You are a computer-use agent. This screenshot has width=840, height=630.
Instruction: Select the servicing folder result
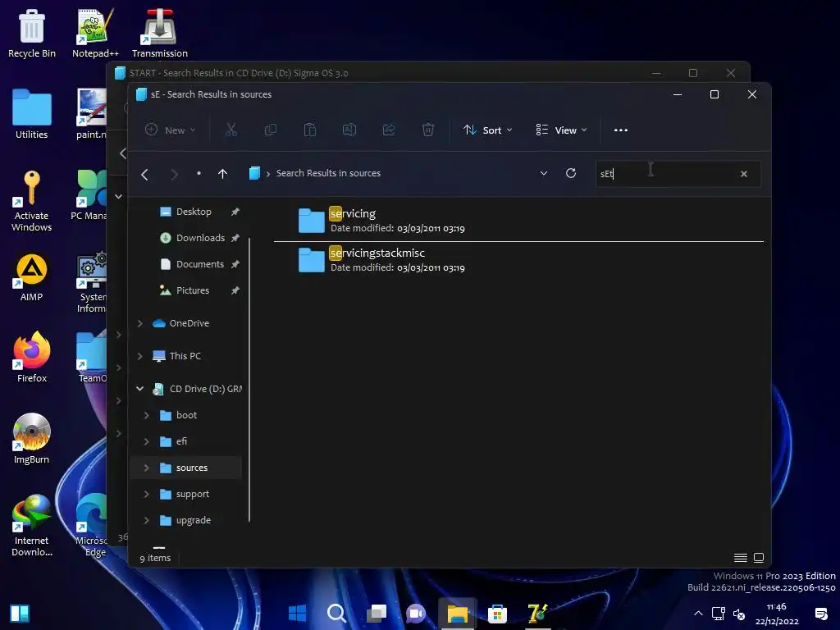coord(518,220)
